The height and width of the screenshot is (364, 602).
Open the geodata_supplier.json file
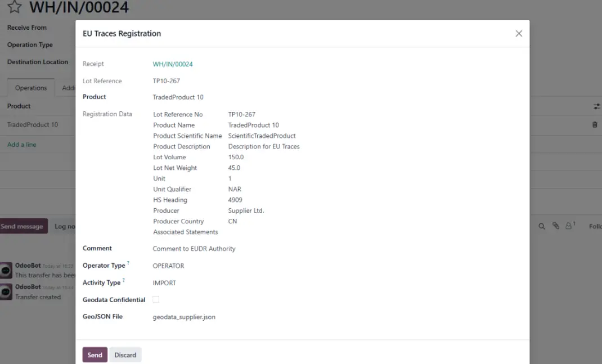[184, 317]
